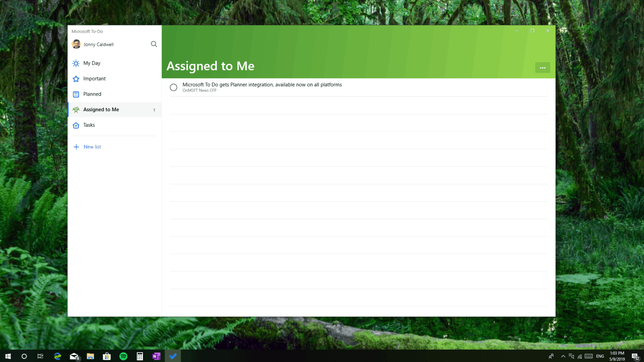
Task: Open Spotify from taskbar
Action: (124, 356)
